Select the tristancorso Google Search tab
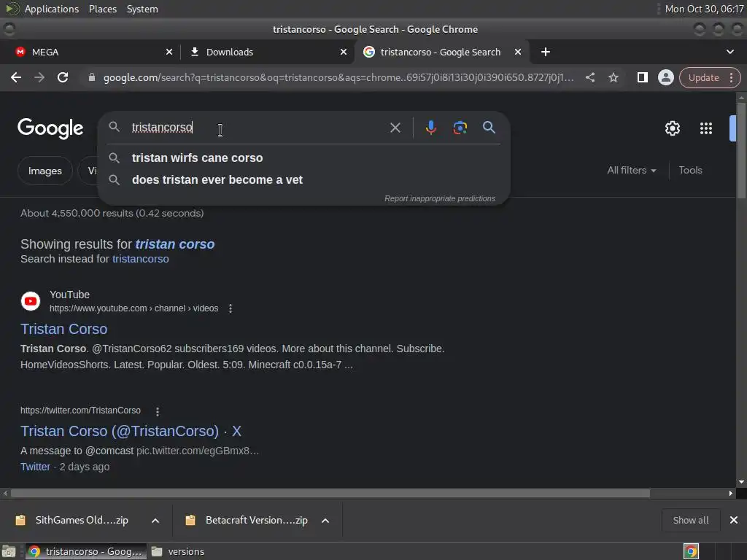This screenshot has width=747, height=560. [x=441, y=52]
